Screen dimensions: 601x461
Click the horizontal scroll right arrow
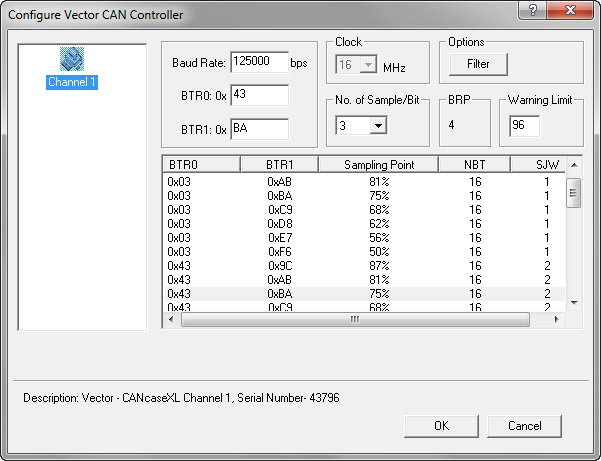(557, 319)
